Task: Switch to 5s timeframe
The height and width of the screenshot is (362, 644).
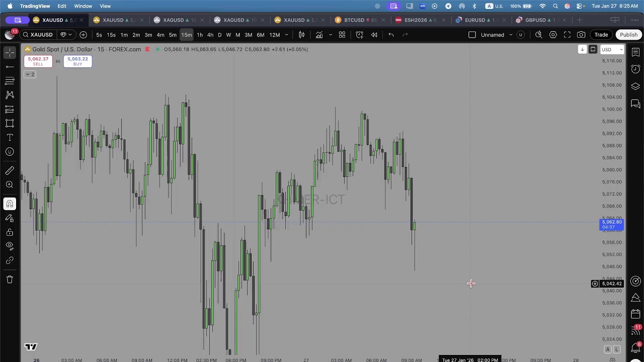Action: point(99,35)
